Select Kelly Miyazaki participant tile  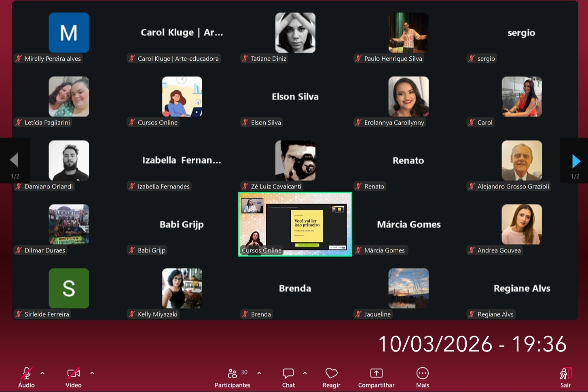point(182,288)
